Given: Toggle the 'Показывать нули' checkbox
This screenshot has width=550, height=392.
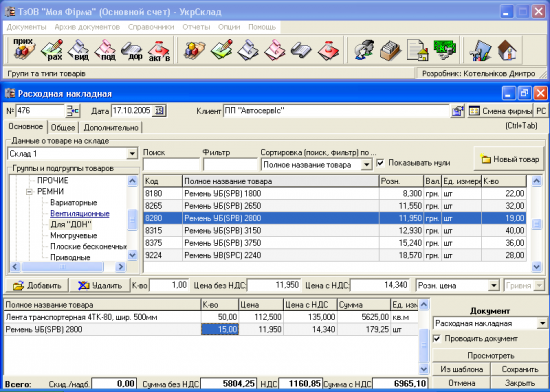Looking at the screenshot, I should (x=380, y=163).
